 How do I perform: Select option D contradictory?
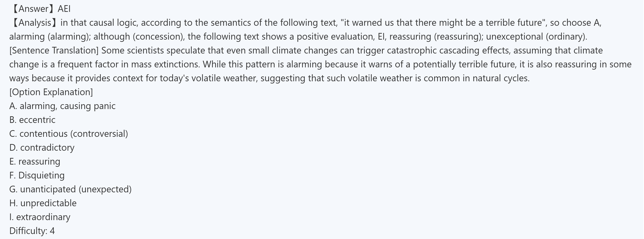(42, 148)
